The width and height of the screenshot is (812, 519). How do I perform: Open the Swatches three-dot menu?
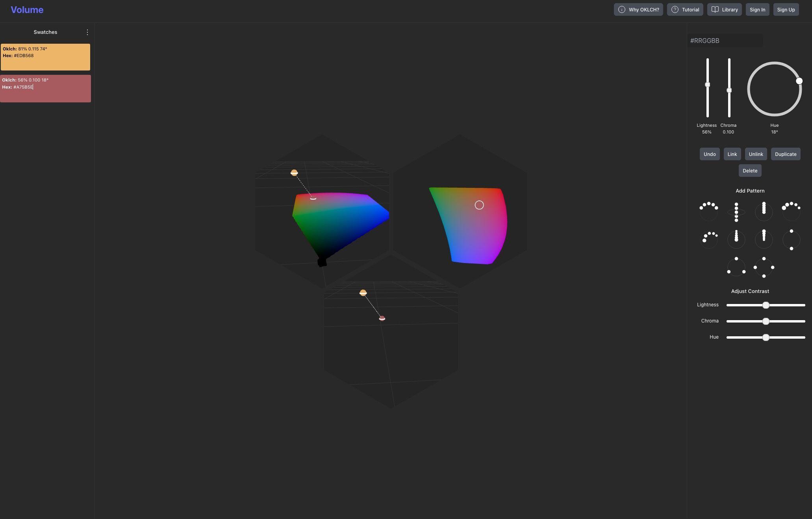click(87, 32)
